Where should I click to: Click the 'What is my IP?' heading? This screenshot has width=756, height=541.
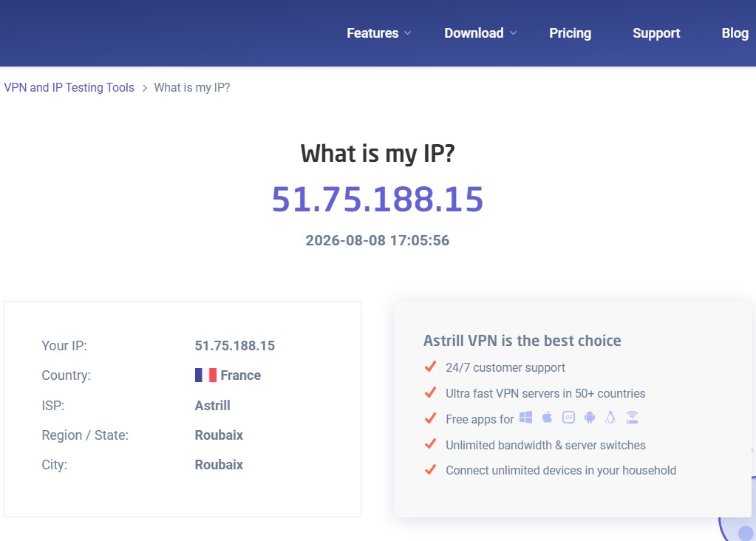[378, 154]
